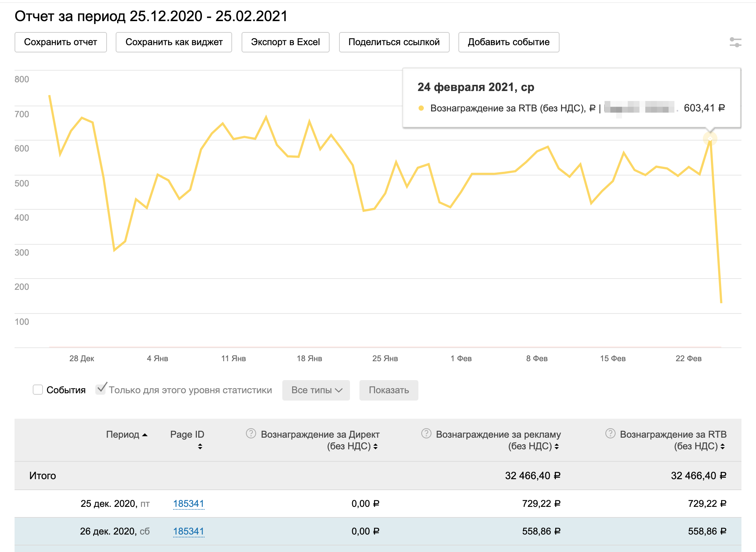756x552 pixels.
Task: Enable the События checkbox
Action: (x=38, y=390)
